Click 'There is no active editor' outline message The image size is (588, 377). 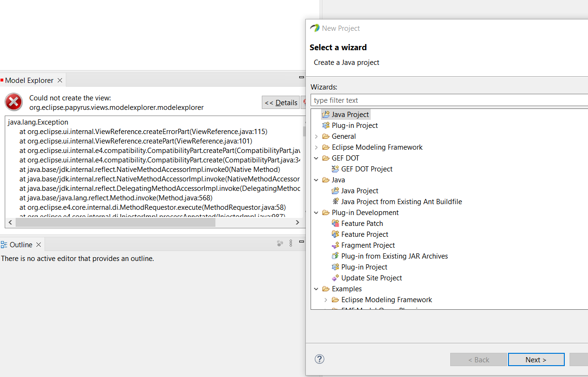(78, 259)
